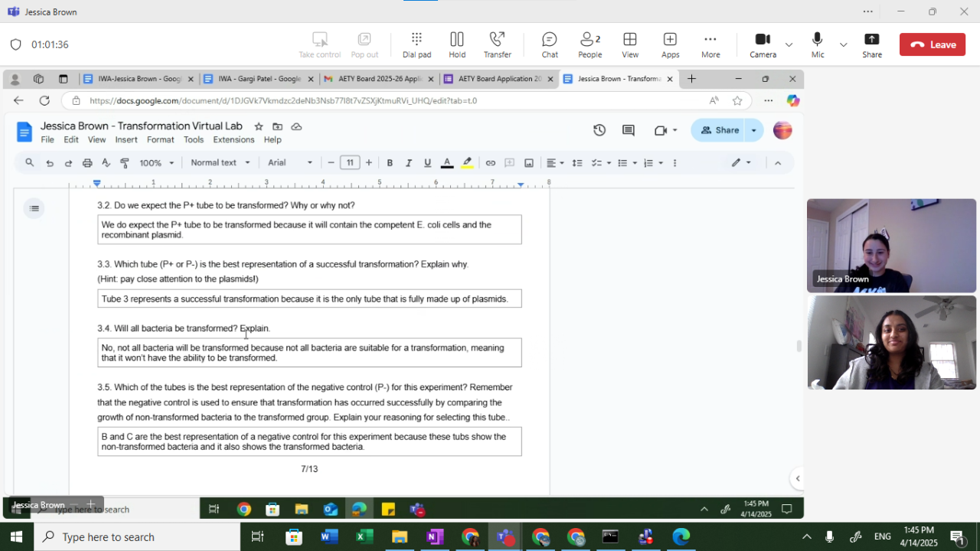Viewport: 980px width, 551px height.
Task: Mute the microphone in Teams
Action: pyautogui.click(x=817, y=44)
